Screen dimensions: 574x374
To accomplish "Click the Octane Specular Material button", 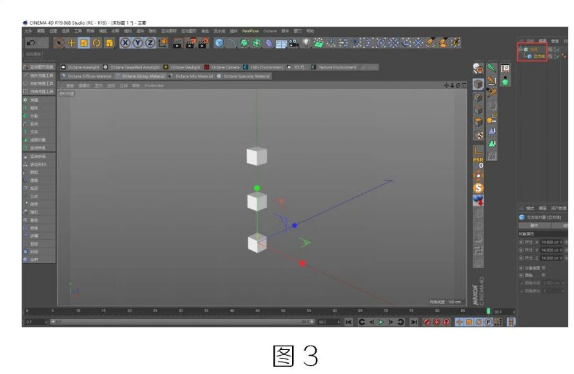I will click(x=244, y=76).
